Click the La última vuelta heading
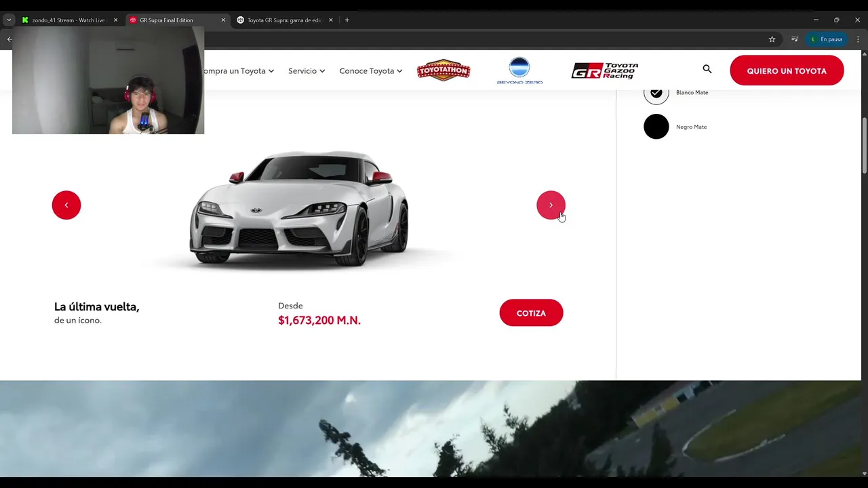 click(x=96, y=306)
